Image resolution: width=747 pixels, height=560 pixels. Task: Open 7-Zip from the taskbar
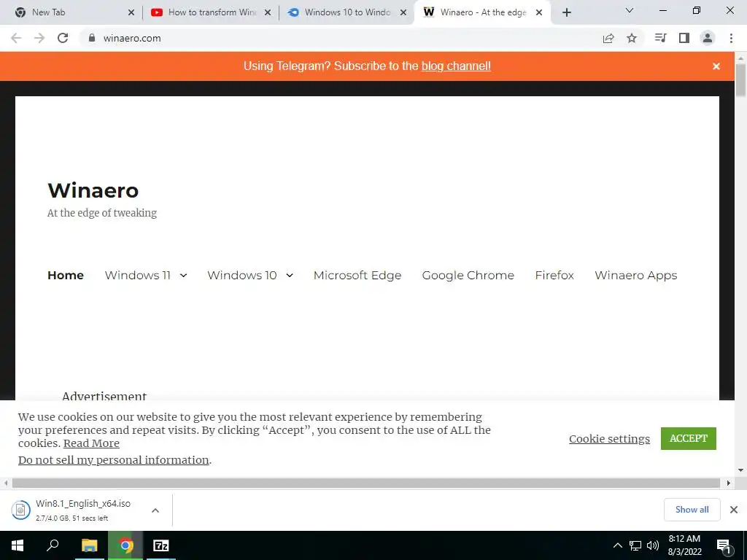coord(161,545)
